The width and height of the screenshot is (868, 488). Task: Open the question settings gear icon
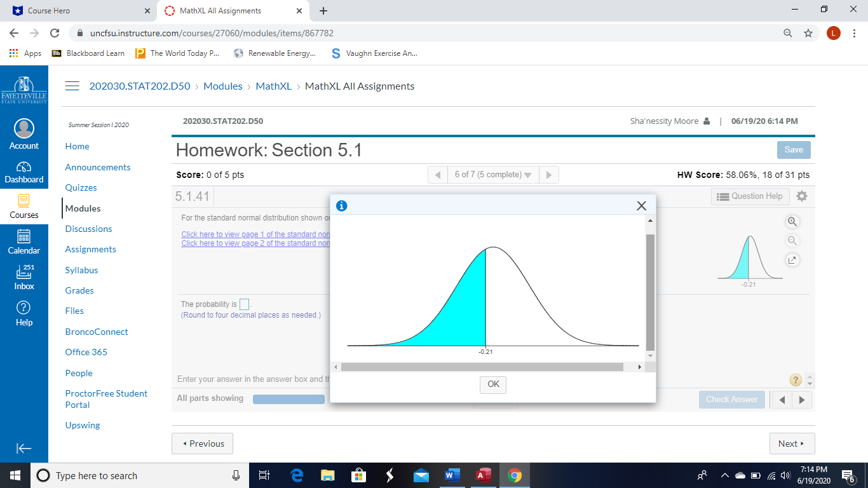802,196
